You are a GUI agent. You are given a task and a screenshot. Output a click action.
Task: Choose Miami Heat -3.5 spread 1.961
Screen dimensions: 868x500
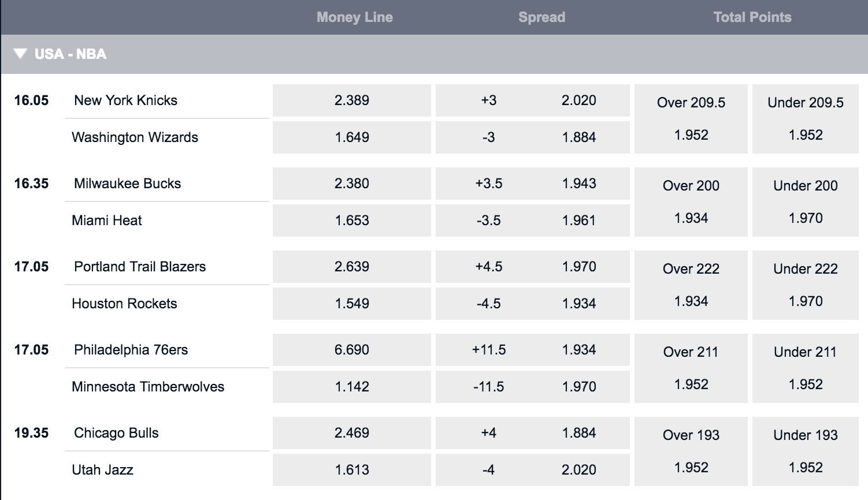coord(533,221)
